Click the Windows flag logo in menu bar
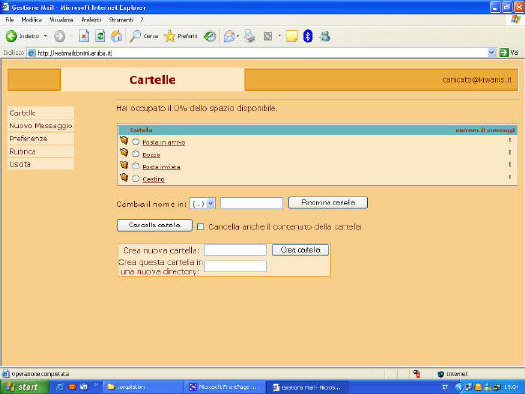 click(516, 19)
